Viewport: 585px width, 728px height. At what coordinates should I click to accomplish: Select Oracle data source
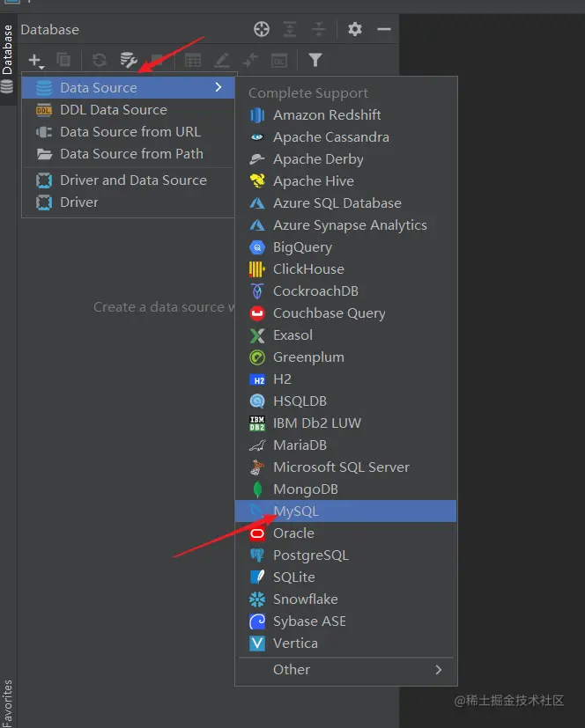tap(345, 533)
